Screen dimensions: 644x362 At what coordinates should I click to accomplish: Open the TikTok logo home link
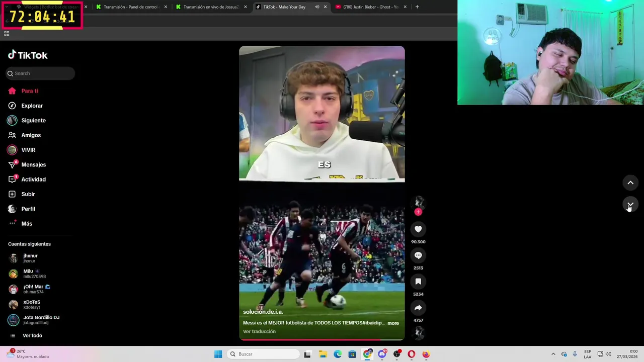pos(28,55)
